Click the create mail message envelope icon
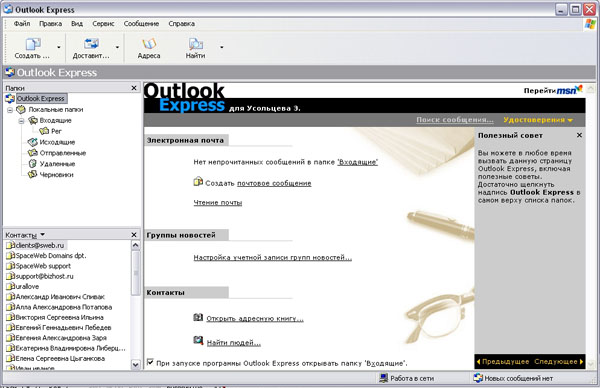The width and height of the screenshot is (600, 388). pyautogui.click(x=198, y=181)
